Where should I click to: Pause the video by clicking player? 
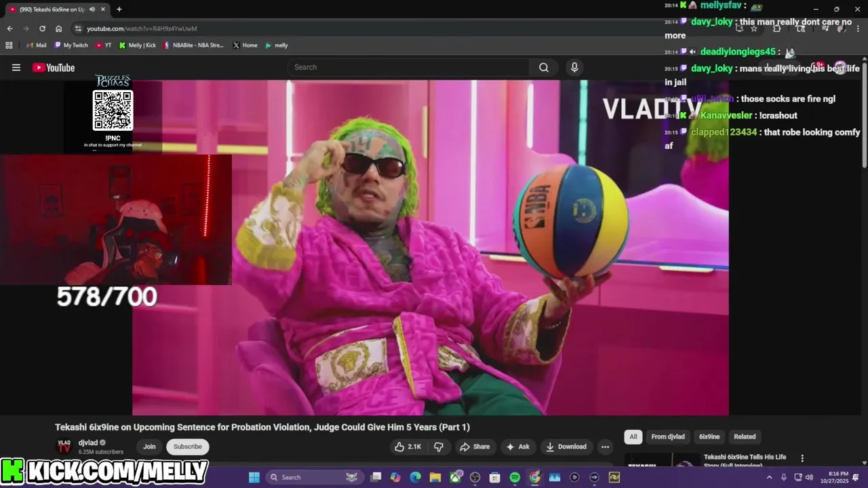coord(430,247)
